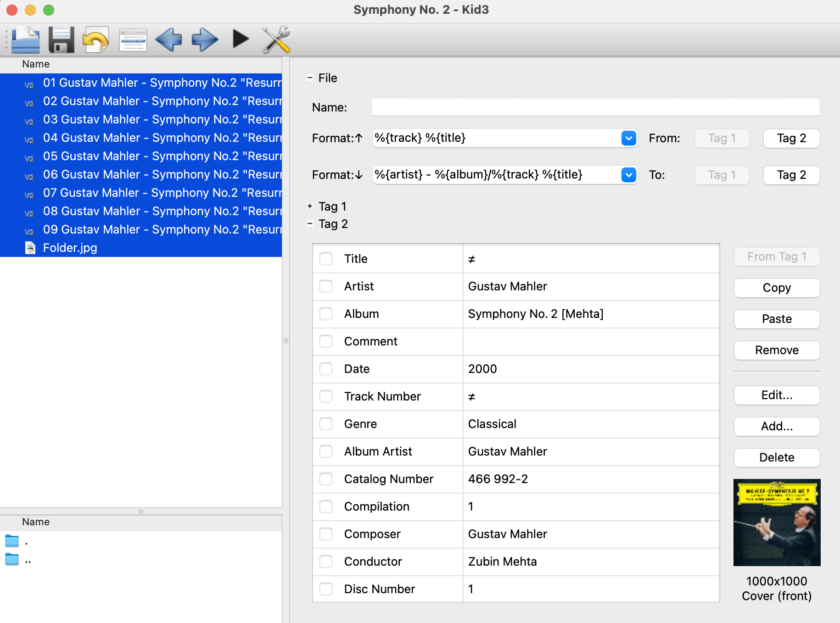Expand the Tag 1 section
Image resolution: width=840 pixels, height=623 pixels.
(310, 206)
